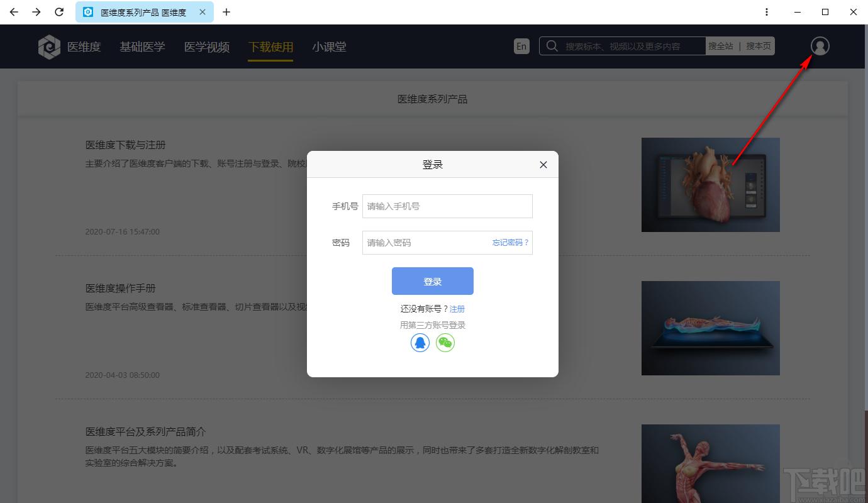Click the blue 登录 button
This screenshot has width=868, height=503.
tap(433, 281)
